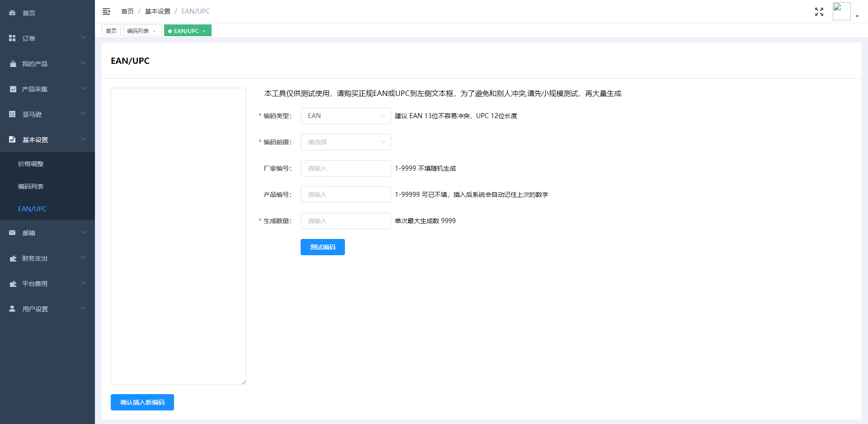This screenshot has width=868, height=424.
Task: Click the 确认插入新编码 button
Action: [x=142, y=402]
